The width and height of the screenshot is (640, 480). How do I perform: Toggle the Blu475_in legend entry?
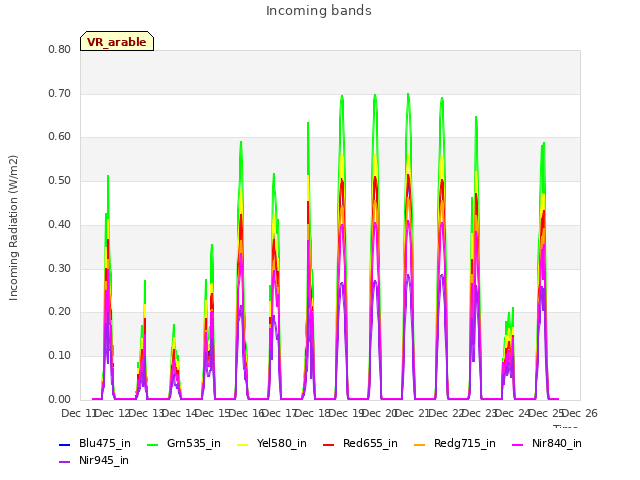[95, 443]
